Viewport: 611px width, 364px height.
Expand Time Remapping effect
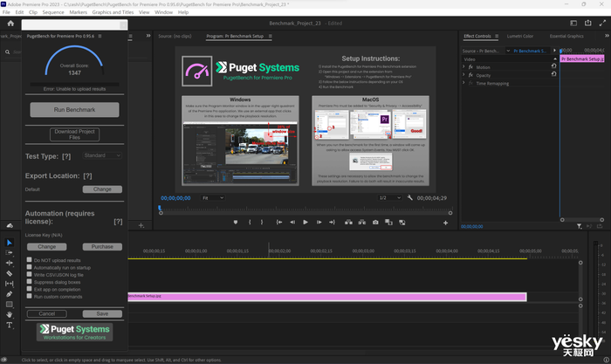(x=463, y=83)
